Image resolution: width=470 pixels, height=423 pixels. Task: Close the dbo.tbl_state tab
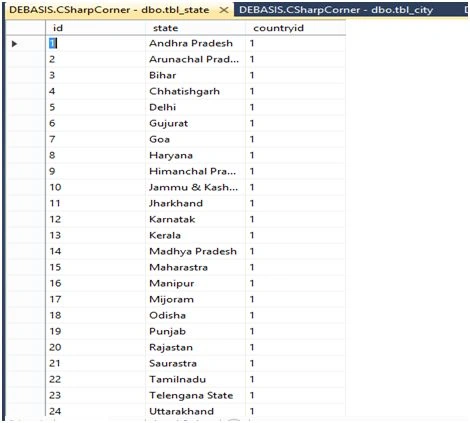click(x=224, y=10)
